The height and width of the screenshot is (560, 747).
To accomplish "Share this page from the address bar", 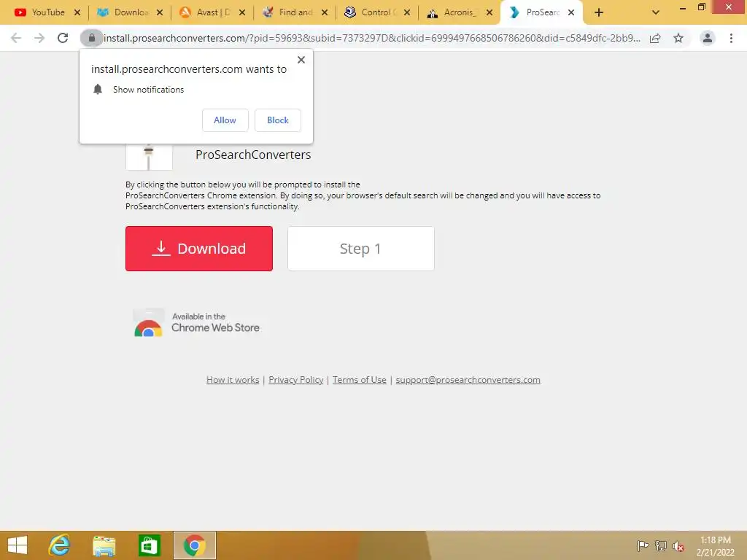I will tap(655, 38).
